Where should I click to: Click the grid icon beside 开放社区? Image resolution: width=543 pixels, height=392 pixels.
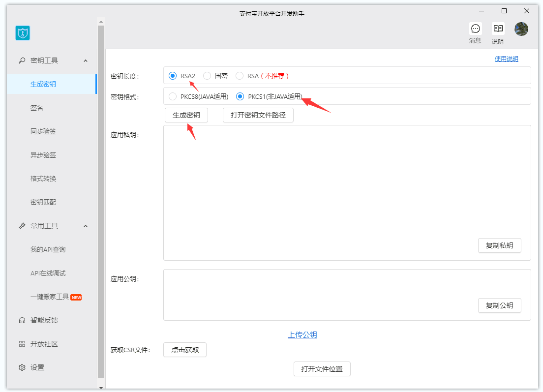[x=22, y=344]
